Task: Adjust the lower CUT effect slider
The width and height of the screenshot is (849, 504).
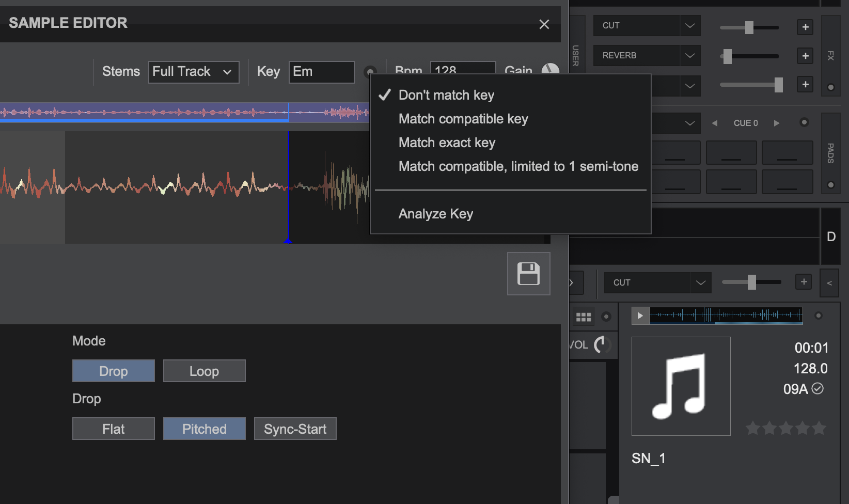Action: click(751, 282)
